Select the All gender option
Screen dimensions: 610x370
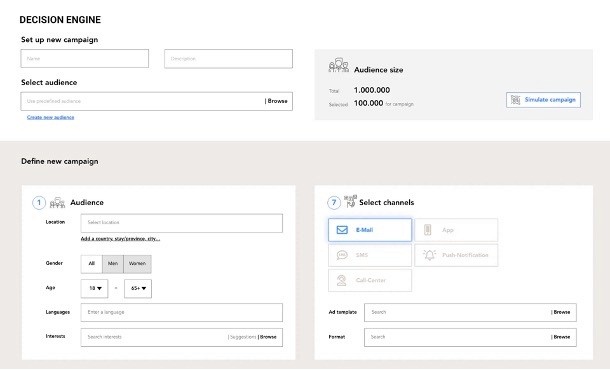91,264
